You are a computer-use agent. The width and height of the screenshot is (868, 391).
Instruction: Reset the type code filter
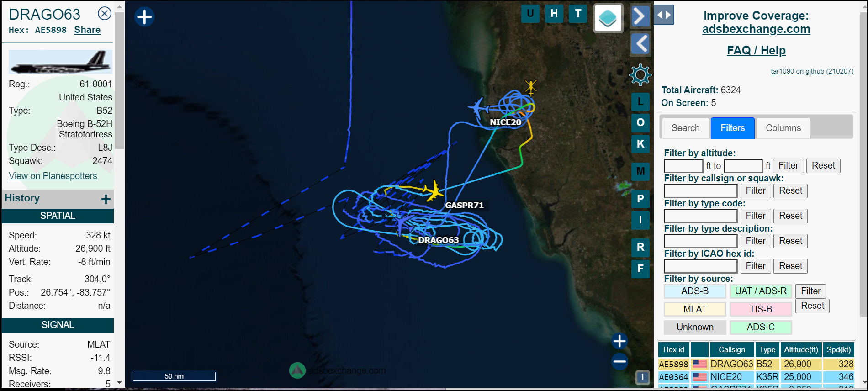tap(790, 216)
